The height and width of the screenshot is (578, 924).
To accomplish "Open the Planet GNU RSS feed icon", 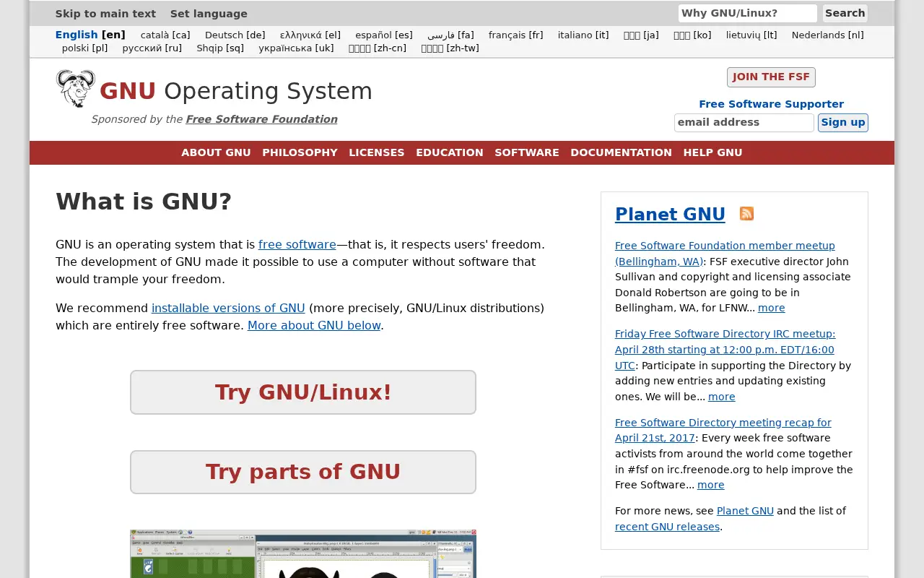I will [x=746, y=214].
